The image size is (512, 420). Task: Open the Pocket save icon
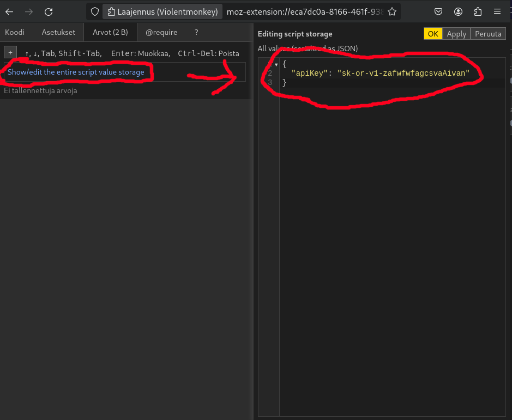[x=438, y=11]
